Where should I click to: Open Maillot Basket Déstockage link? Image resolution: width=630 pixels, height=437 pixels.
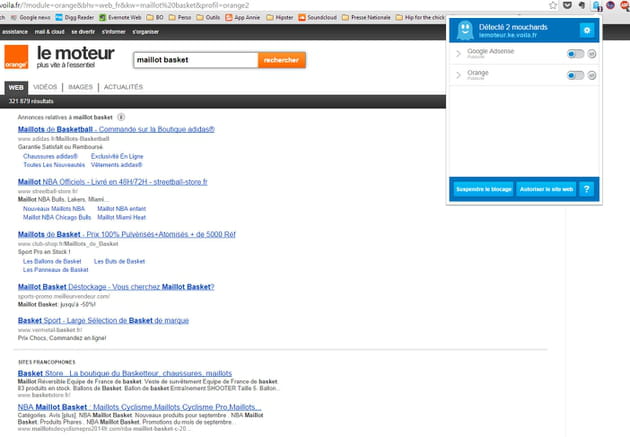(x=116, y=287)
